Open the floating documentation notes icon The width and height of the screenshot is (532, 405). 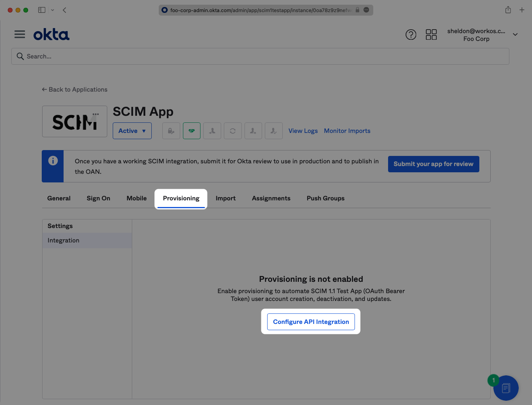click(x=506, y=388)
